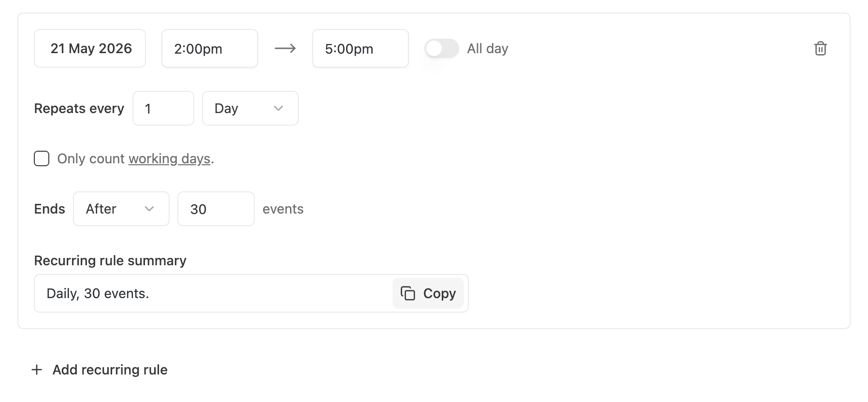
Task: Open the Day repeat unit dropdown
Action: pos(250,108)
